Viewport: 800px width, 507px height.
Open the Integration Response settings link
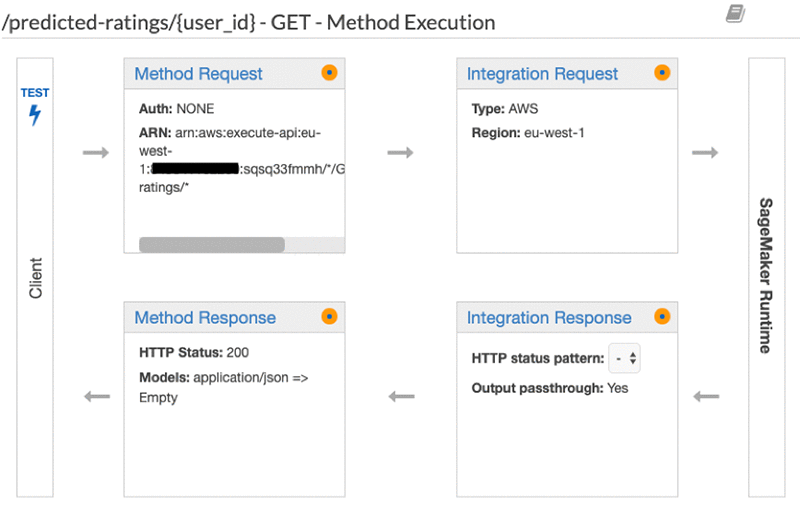click(549, 318)
